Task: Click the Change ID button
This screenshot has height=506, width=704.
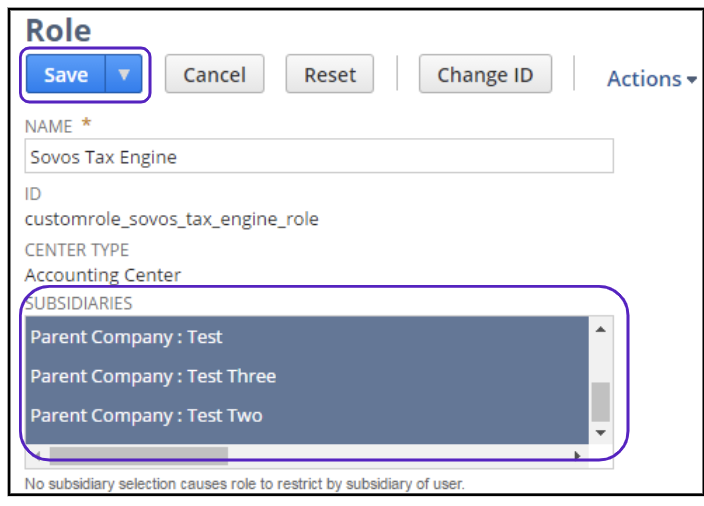Action: click(x=485, y=75)
